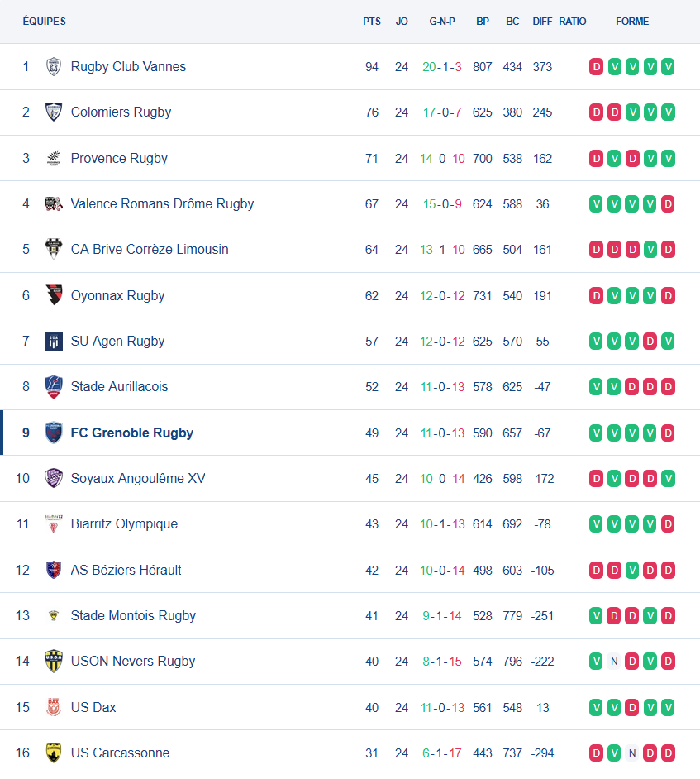Click the Rugby Club Vannes team logo
The height and width of the screenshot is (779, 700).
54,67
